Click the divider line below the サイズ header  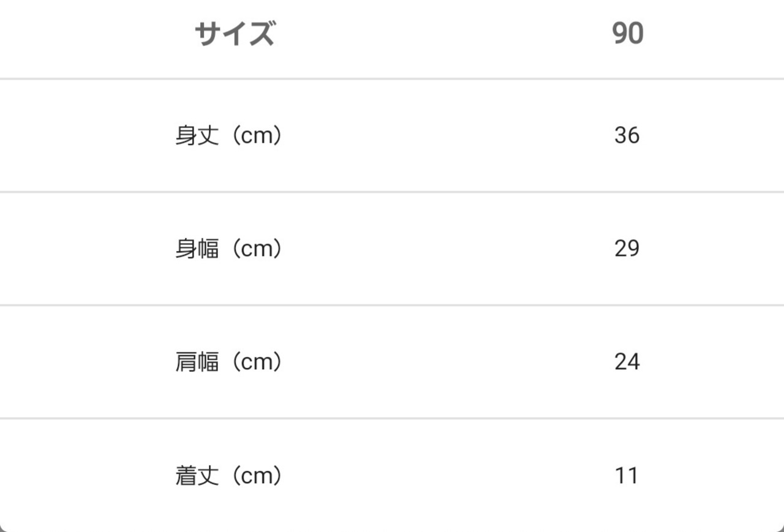[392, 78]
